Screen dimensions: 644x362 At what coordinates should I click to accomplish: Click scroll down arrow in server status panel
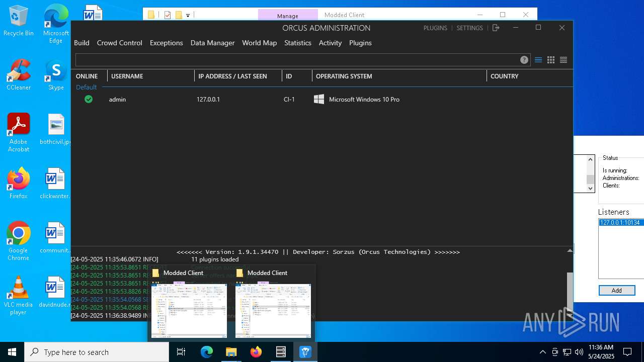[x=591, y=188]
